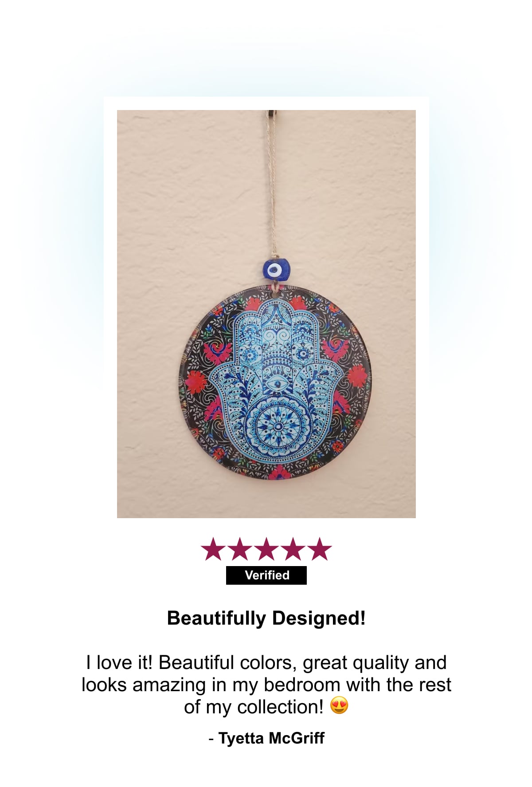532x787 pixels.
Task: Click the second rating star
Action: point(240,549)
